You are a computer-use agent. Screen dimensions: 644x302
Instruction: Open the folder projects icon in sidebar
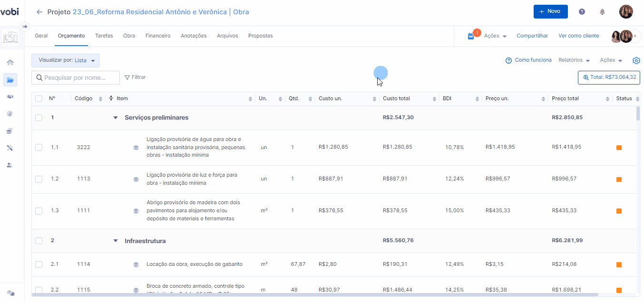point(10,80)
